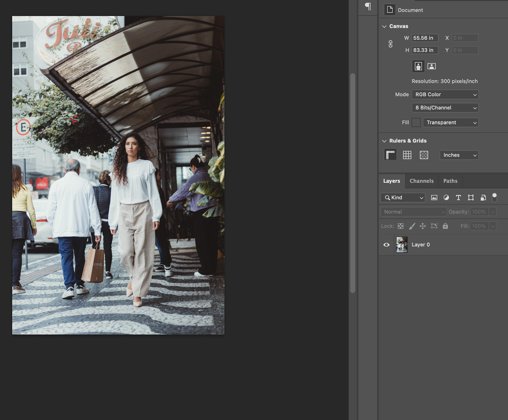508x420 pixels.
Task: Click the Y position field
Action: pyautogui.click(x=465, y=50)
